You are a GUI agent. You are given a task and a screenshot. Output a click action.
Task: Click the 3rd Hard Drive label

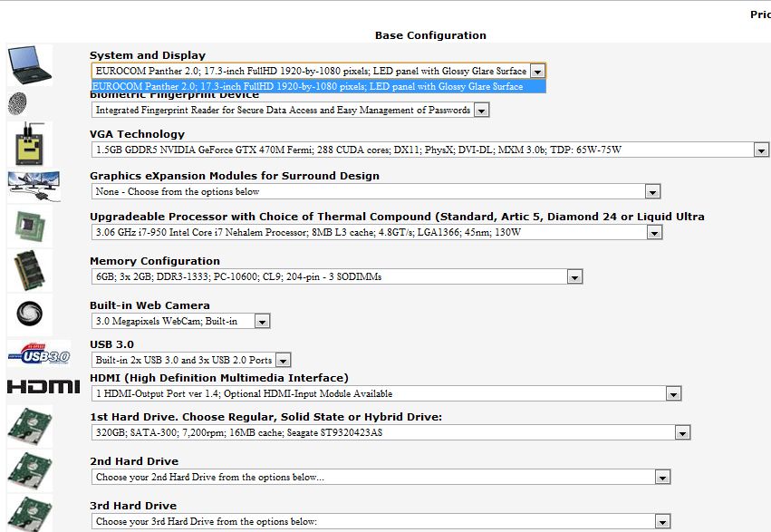click(133, 506)
